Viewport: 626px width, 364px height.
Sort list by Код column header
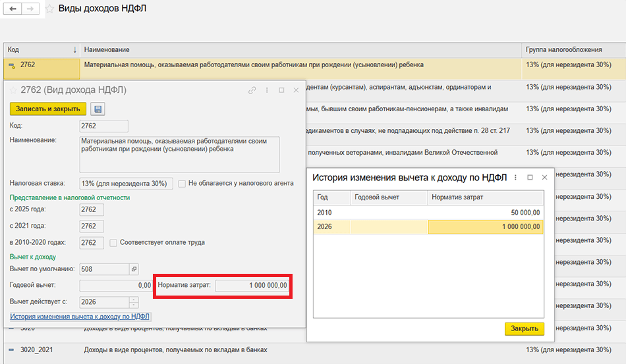[x=41, y=50]
